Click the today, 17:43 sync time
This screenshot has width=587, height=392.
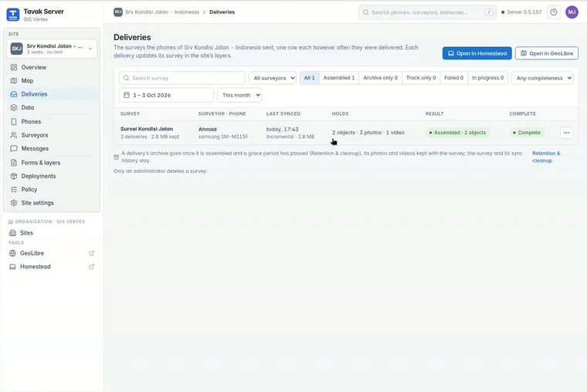pyautogui.click(x=282, y=130)
